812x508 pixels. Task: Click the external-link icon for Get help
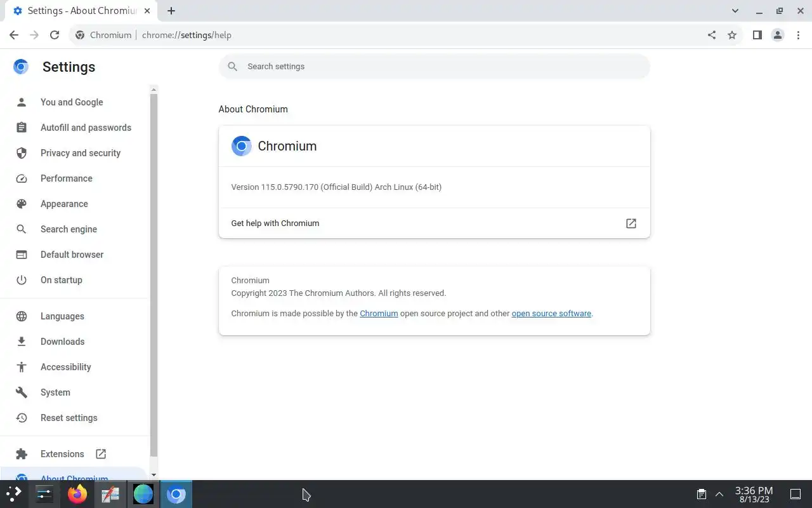tap(631, 224)
